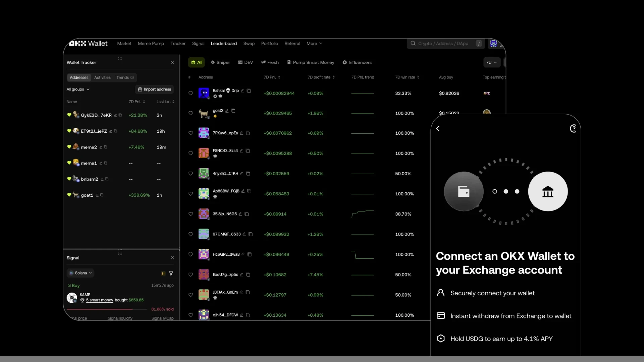The width and height of the screenshot is (644, 362).
Task: Unfavorite the GykE3D...7eKR tracked wallet
Action: [x=69, y=115]
